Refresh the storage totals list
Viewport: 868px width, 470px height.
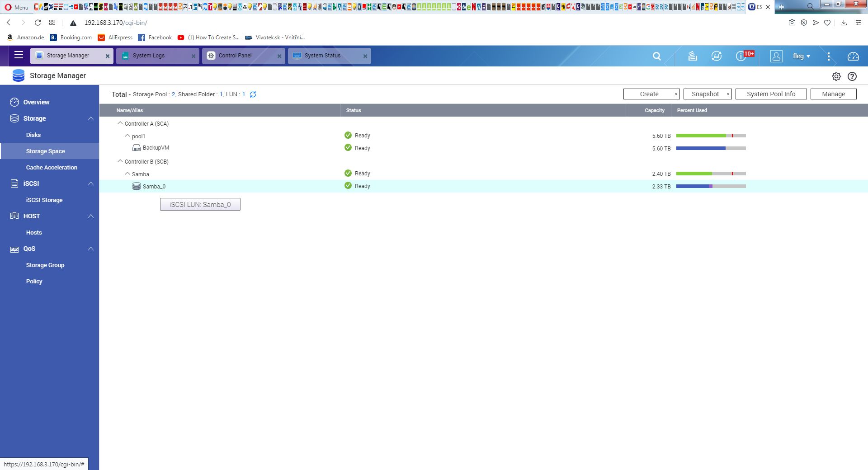tap(253, 94)
